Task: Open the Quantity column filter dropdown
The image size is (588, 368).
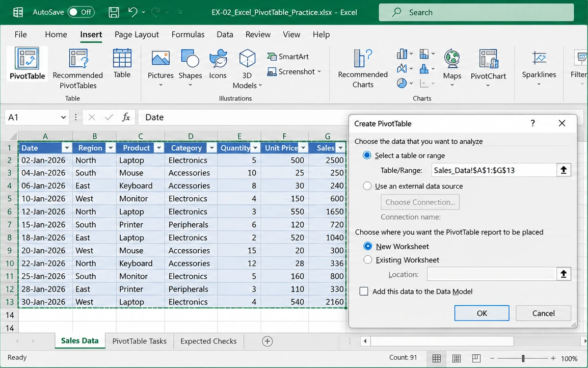Action: pos(255,148)
